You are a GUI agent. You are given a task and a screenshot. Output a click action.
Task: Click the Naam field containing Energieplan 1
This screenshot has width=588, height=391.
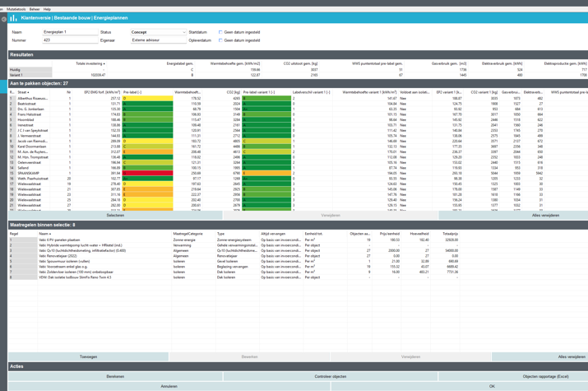[x=70, y=32]
